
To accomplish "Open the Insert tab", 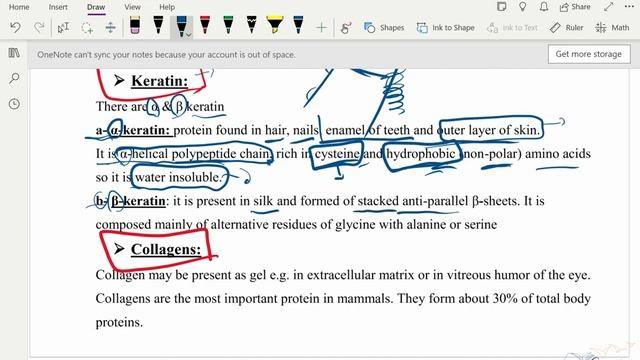I will (58, 7).
